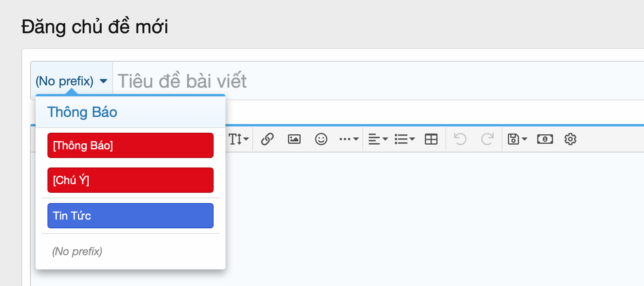
Task: Select the [Chú Ý] prefix
Action: coord(130,180)
